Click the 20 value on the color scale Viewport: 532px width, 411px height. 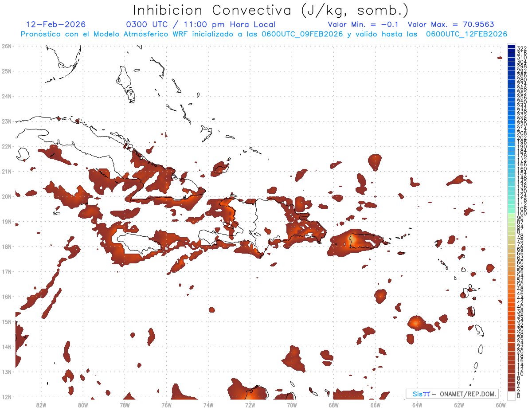pos(520,351)
